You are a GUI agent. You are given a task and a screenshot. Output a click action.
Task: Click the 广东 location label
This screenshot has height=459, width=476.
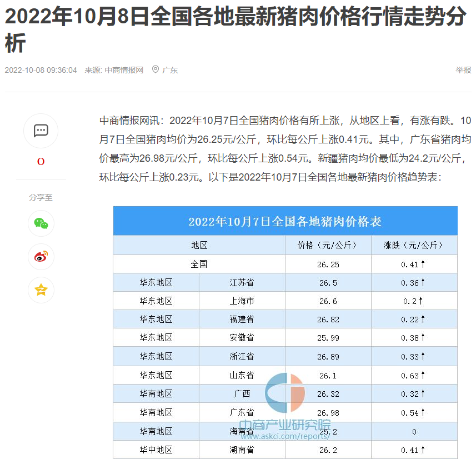(x=170, y=70)
